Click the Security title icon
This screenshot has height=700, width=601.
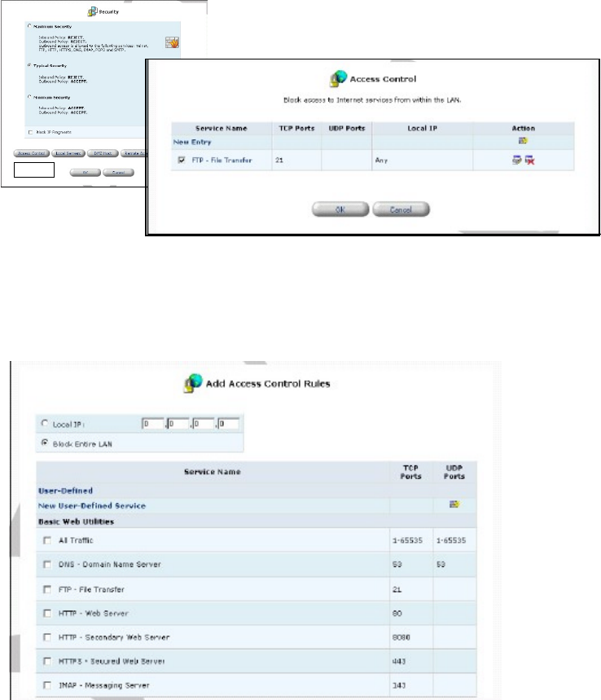[x=92, y=11]
